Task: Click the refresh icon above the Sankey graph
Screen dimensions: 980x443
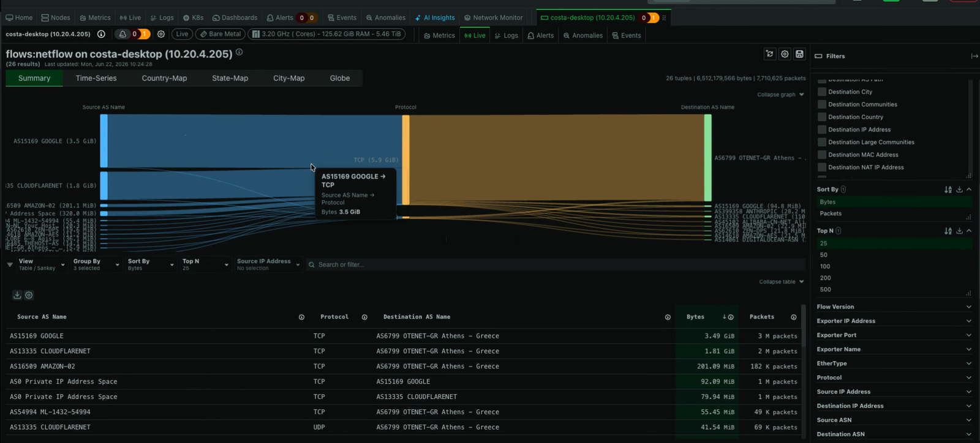Action: pyautogui.click(x=769, y=54)
